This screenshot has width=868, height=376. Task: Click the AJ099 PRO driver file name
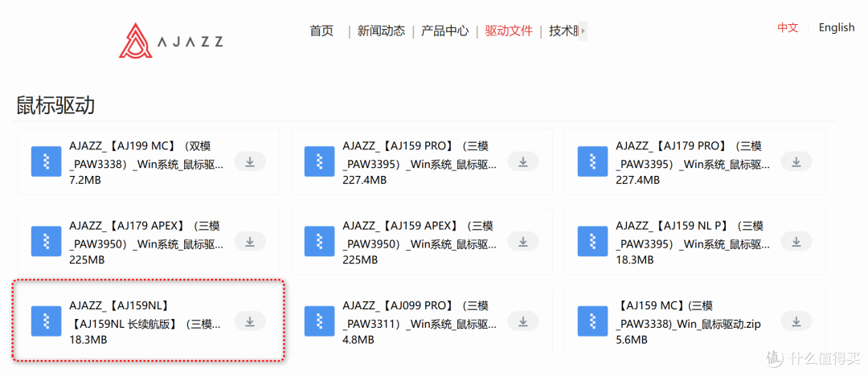coord(420,314)
